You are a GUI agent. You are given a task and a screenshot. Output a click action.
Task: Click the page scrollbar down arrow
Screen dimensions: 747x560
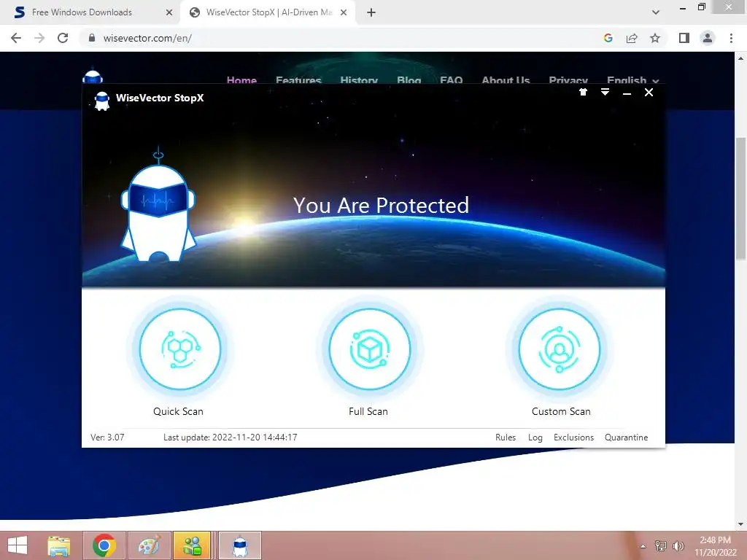(741, 524)
